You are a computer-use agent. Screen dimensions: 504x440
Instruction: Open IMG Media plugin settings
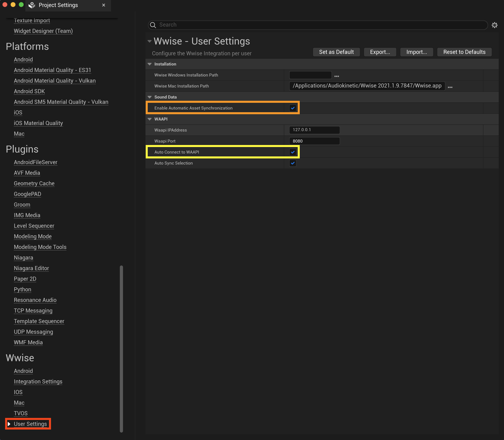click(27, 215)
